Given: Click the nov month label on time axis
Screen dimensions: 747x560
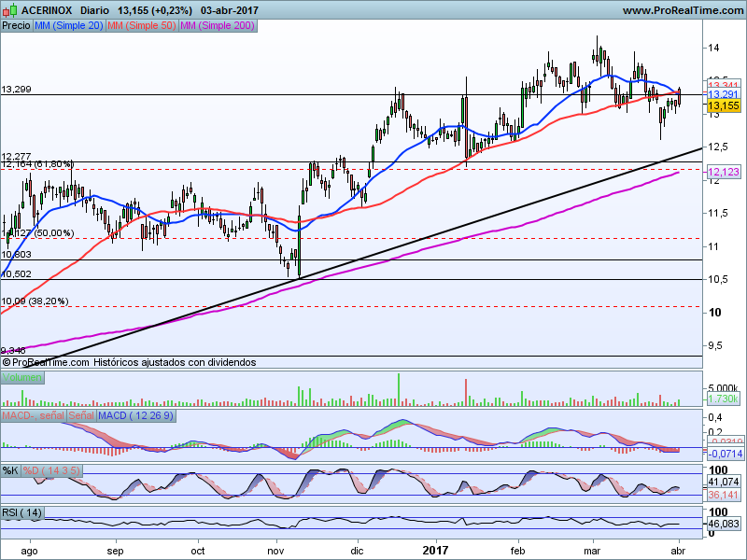Looking at the screenshot, I should 275,551.
